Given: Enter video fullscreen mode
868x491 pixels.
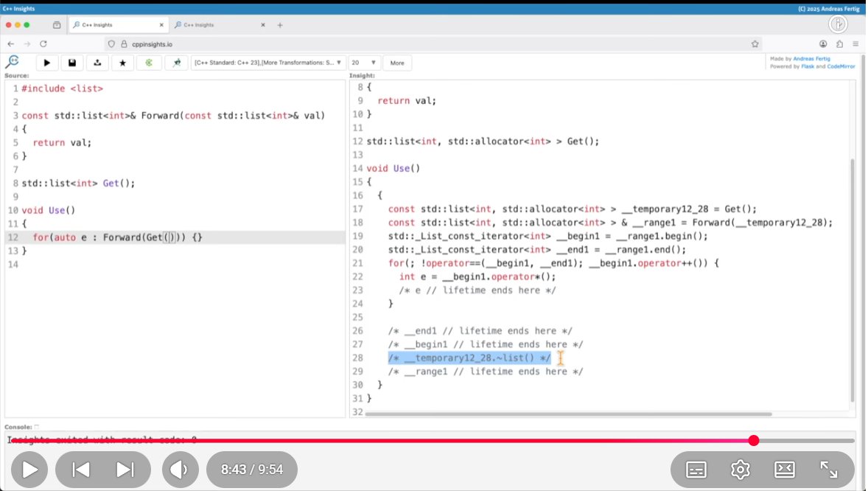Looking at the screenshot, I should pyautogui.click(x=829, y=469).
